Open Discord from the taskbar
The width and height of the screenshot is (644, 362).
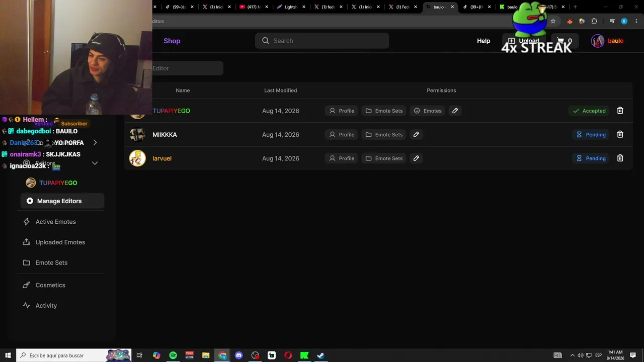coord(239,355)
